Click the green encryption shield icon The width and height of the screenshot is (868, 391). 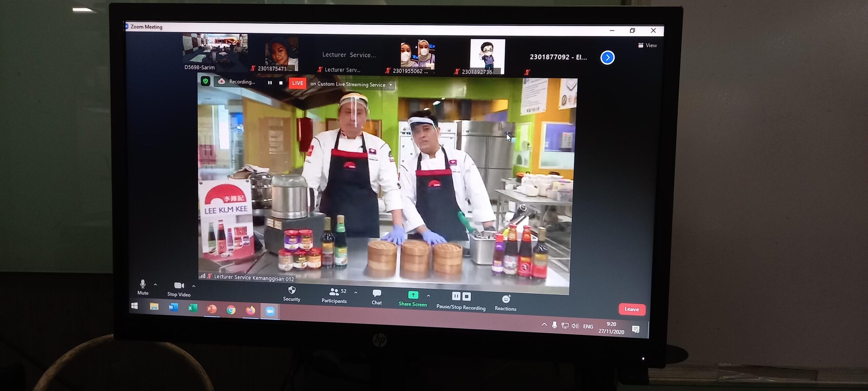[x=205, y=81]
